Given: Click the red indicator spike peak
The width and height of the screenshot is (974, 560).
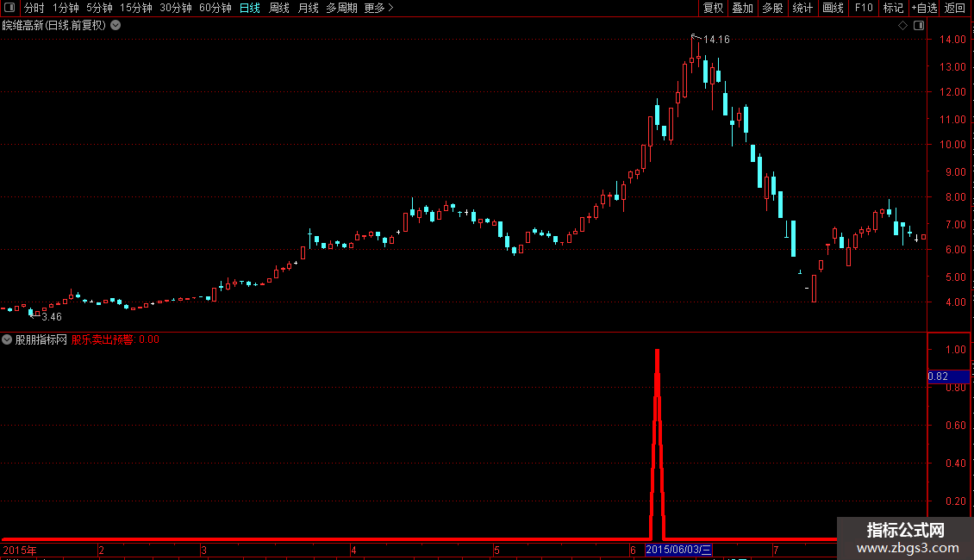Looking at the screenshot, I should tap(657, 352).
